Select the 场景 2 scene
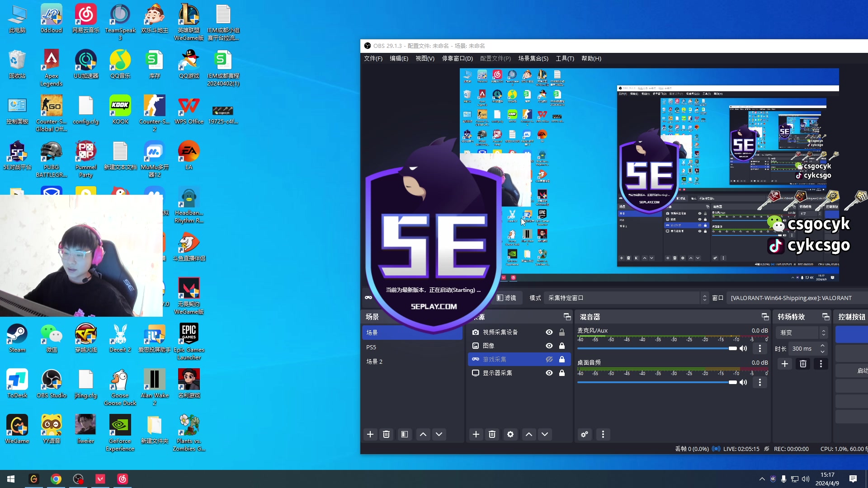868x488 pixels. click(x=412, y=361)
